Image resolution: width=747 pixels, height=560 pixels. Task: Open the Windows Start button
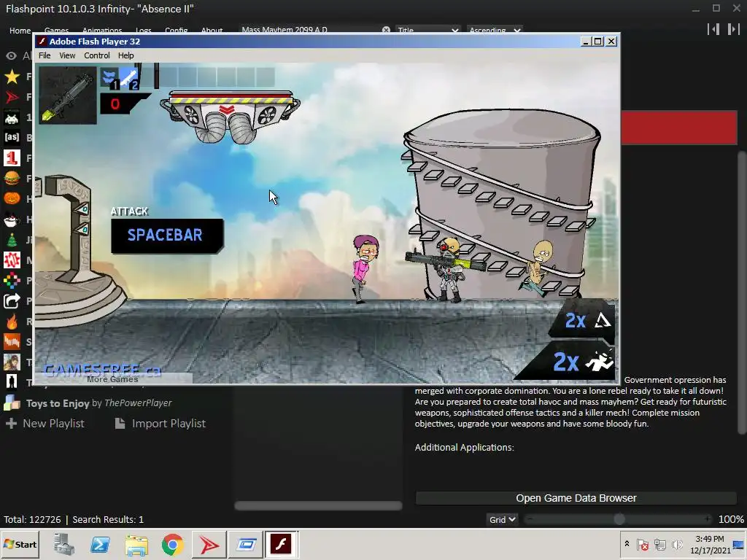coord(20,544)
